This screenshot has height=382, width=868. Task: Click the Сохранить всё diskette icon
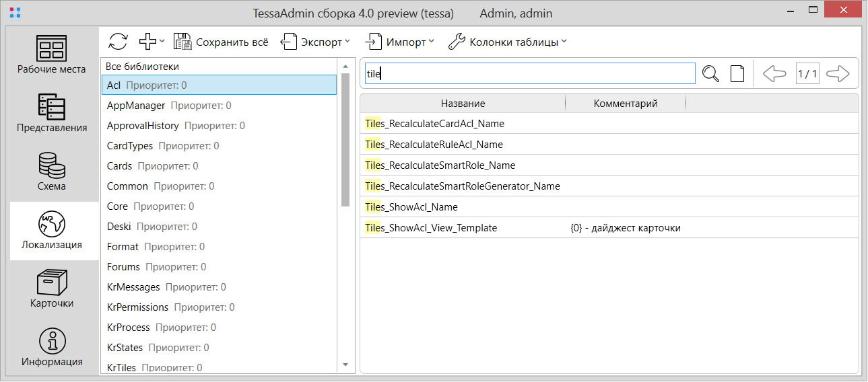[x=182, y=42]
